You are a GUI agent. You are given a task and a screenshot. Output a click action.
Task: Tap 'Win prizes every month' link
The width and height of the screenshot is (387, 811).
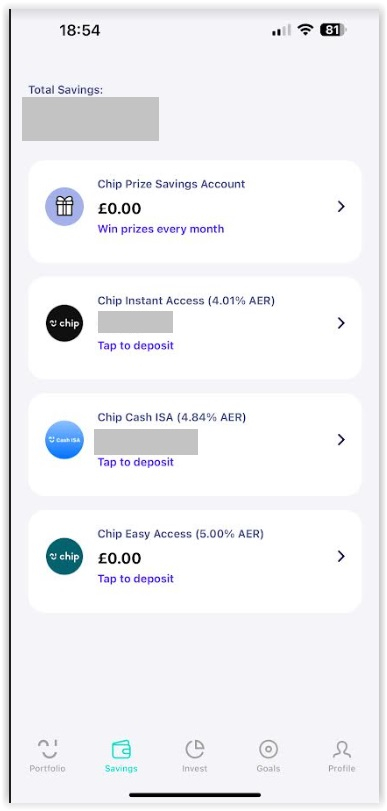[161, 229]
